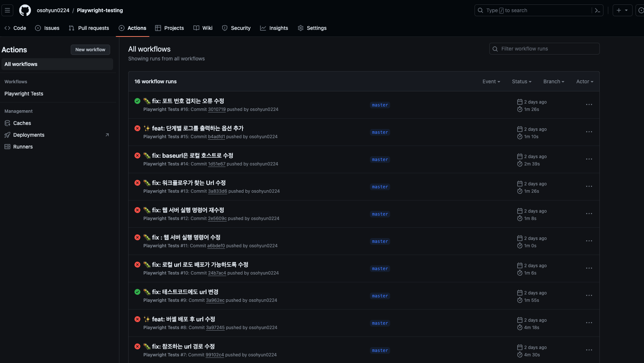Image resolution: width=644 pixels, height=363 pixels.
Task: Click external link arrow beside Deployments
Action: click(x=107, y=135)
